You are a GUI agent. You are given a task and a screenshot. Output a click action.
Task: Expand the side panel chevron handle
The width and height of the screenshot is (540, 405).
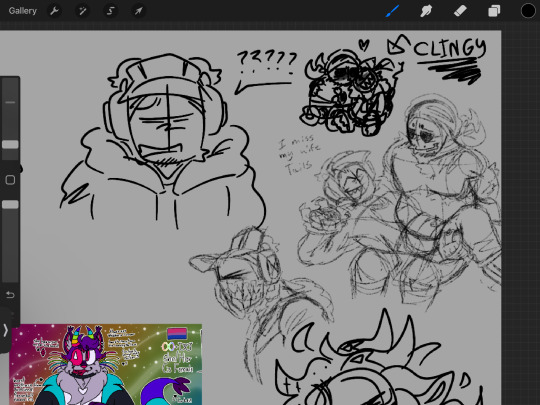pyautogui.click(x=5, y=330)
